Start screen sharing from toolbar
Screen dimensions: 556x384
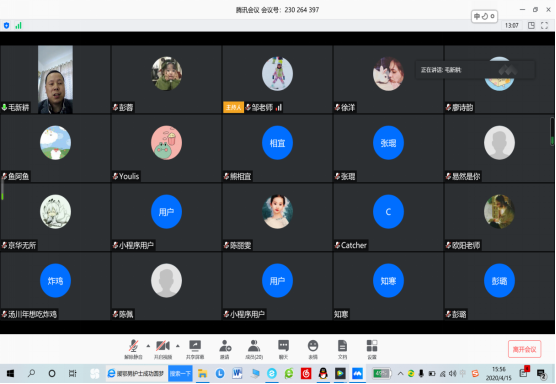pyautogui.click(x=195, y=349)
